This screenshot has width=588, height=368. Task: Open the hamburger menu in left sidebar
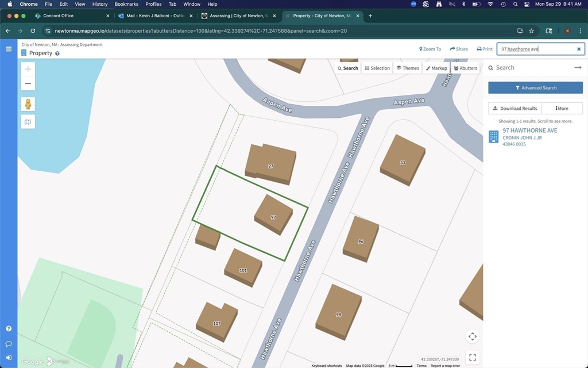[x=9, y=49]
